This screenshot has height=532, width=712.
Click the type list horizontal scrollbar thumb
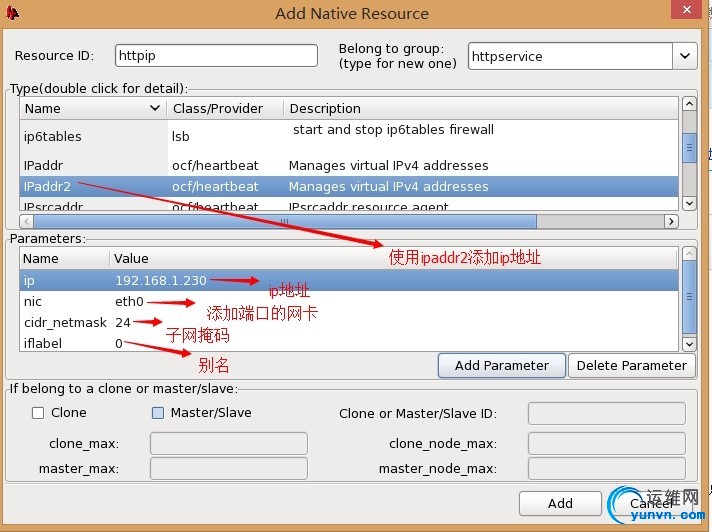(285, 222)
